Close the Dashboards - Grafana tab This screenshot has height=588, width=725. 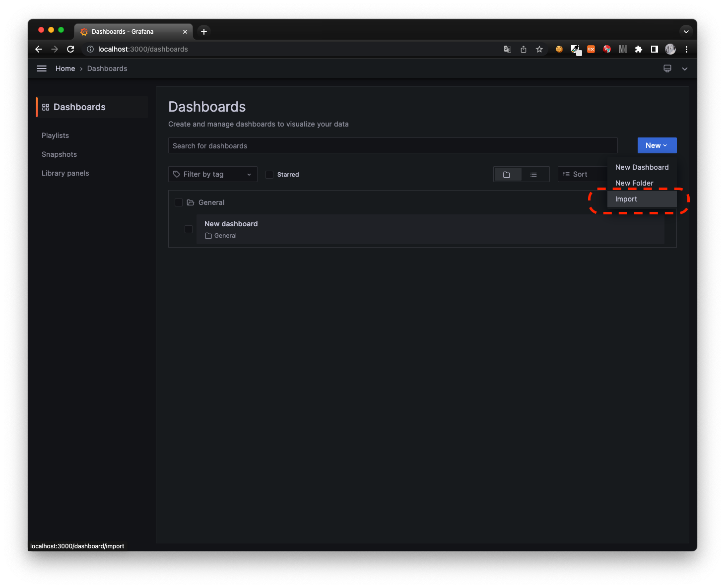pyautogui.click(x=185, y=31)
